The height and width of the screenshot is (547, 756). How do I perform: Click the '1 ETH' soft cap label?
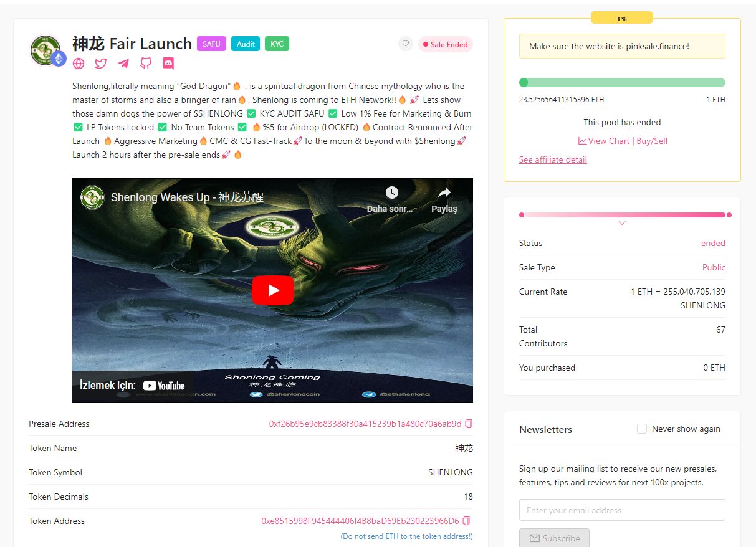point(715,100)
